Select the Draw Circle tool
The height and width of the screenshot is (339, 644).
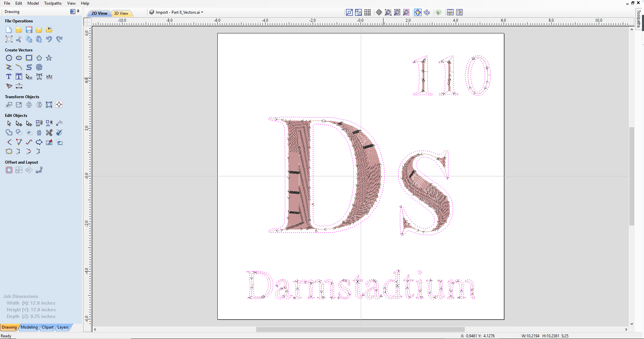tap(9, 58)
